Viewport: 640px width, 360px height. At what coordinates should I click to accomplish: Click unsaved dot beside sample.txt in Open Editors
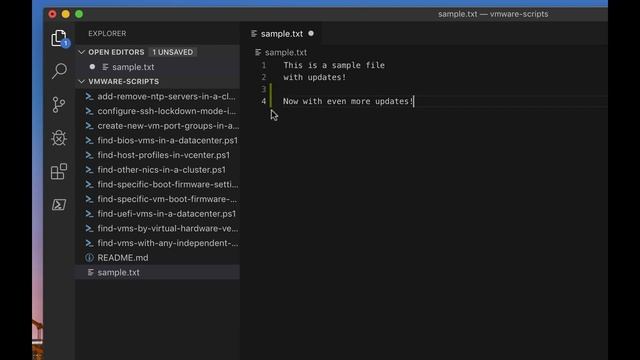[x=92, y=67]
